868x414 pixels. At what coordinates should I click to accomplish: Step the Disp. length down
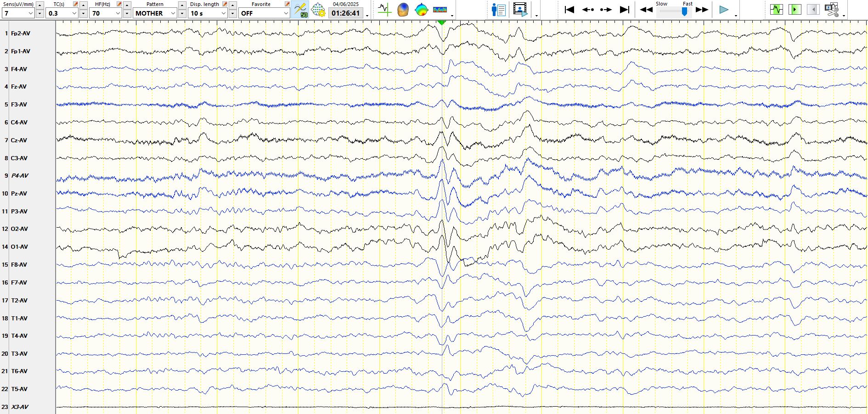(233, 14)
